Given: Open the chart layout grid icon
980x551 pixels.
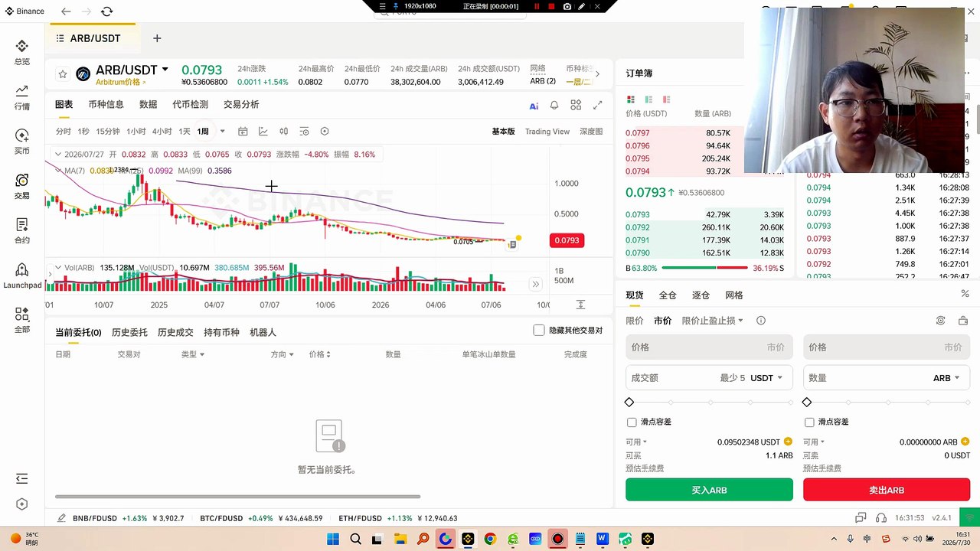Looking at the screenshot, I should [x=576, y=106].
